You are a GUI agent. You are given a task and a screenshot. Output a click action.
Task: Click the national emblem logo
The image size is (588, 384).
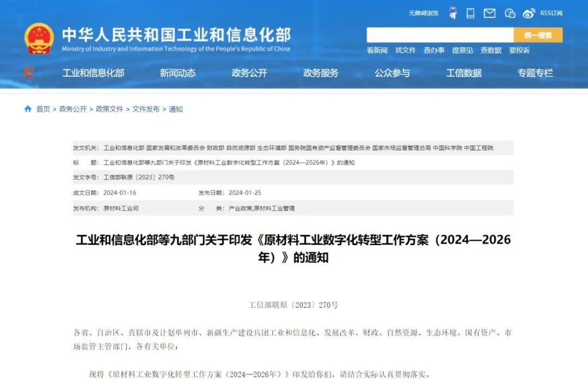click(39, 39)
